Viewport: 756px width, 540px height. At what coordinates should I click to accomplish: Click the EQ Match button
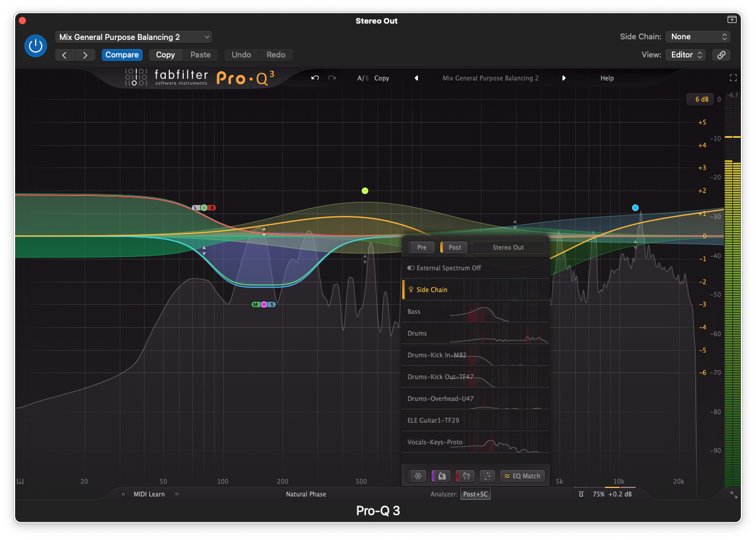point(522,476)
